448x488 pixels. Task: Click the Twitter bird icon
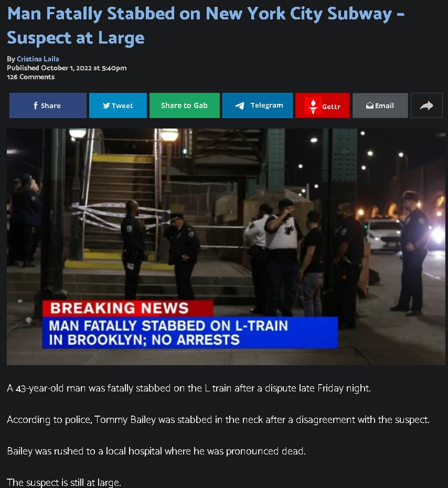coord(106,106)
